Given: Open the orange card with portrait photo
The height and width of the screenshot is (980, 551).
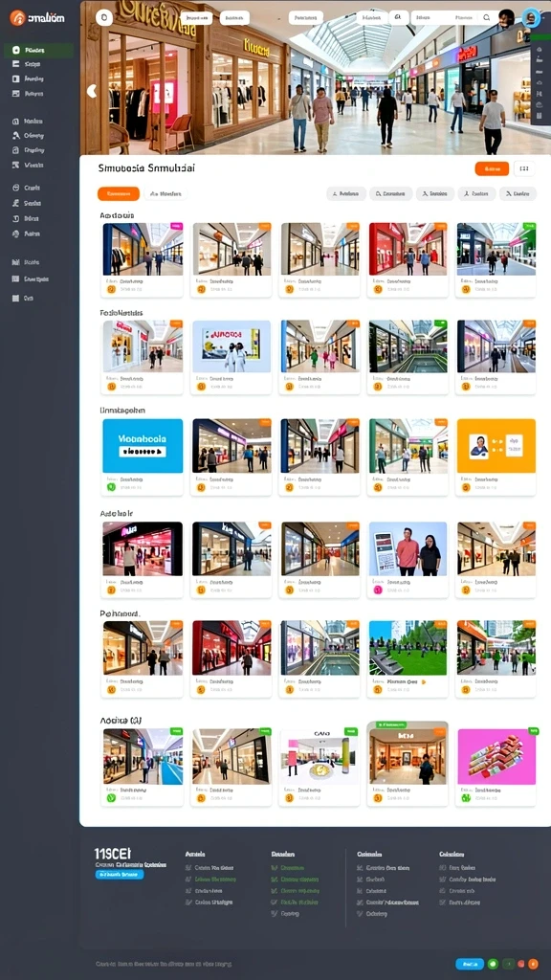Looking at the screenshot, I should click(496, 446).
